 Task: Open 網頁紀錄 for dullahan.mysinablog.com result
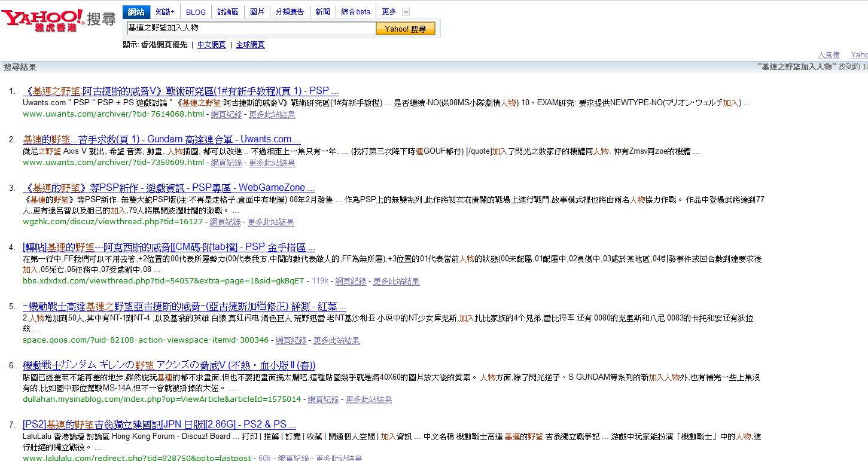[x=324, y=399]
